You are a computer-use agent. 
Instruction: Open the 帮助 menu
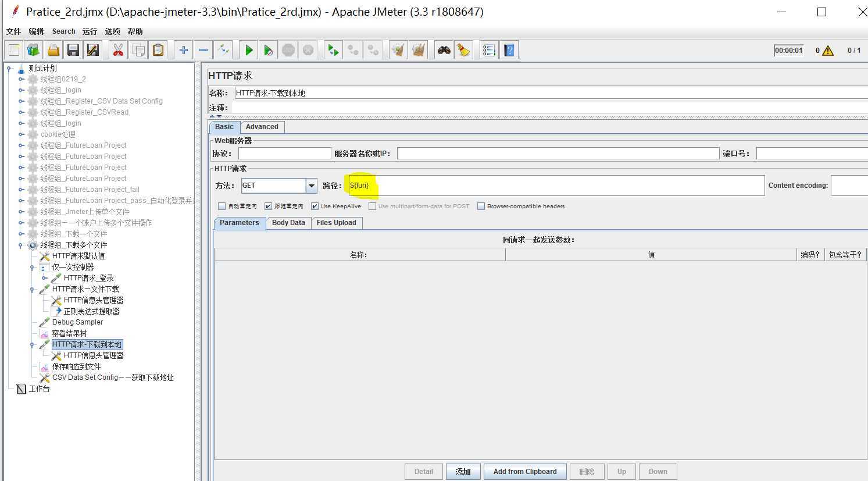(135, 31)
